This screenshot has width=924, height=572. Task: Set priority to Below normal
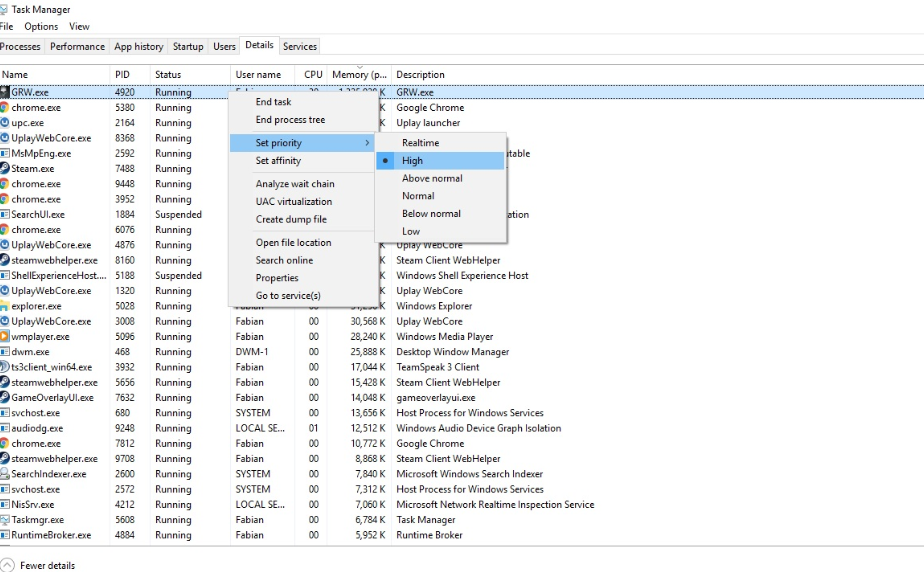[x=431, y=214]
